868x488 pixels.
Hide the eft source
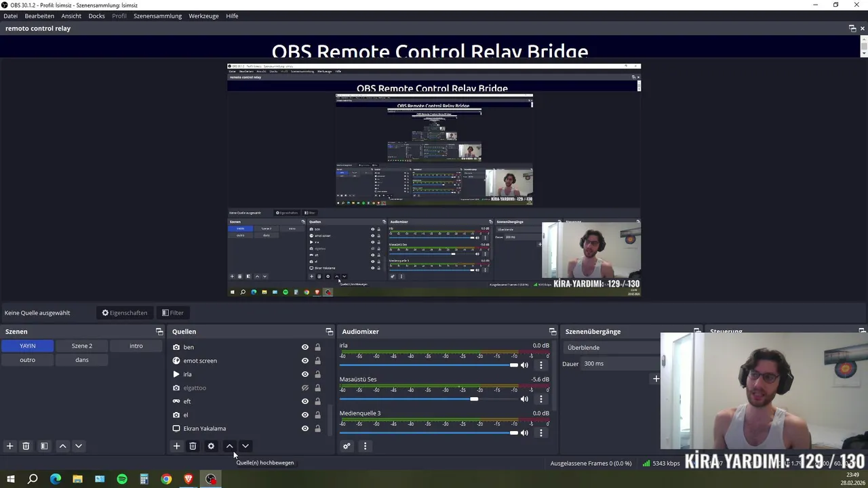tap(305, 401)
